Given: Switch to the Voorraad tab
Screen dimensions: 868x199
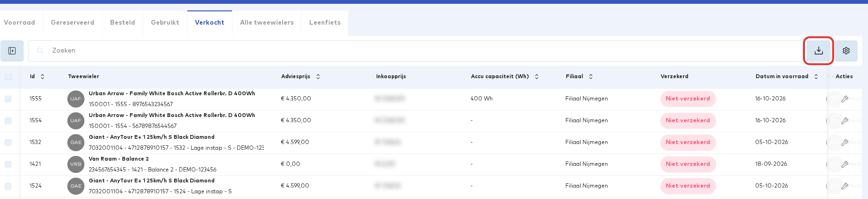Looking at the screenshot, I should click(19, 23).
